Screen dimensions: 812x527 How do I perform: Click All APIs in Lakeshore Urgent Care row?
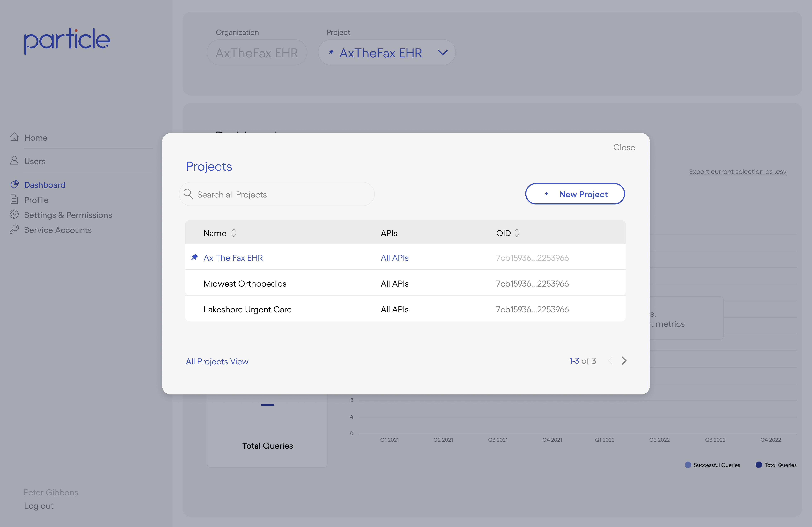(394, 309)
